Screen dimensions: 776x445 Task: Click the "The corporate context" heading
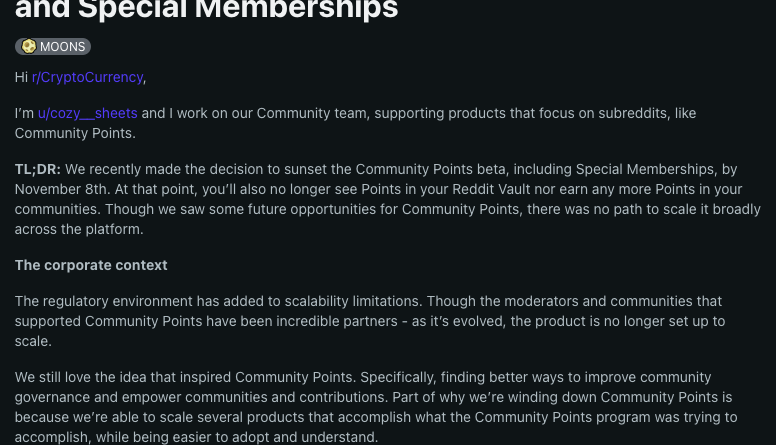coord(91,265)
